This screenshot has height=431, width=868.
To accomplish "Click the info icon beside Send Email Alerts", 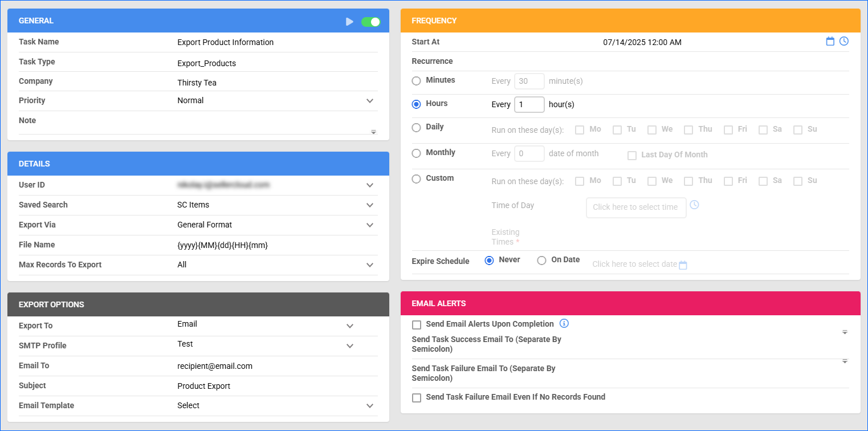I will (564, 324).
